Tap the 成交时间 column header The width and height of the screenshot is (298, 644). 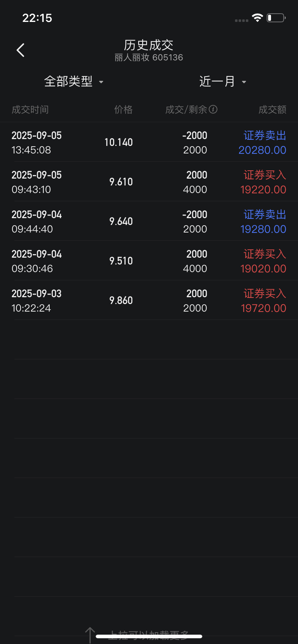(x=30, y=110)
